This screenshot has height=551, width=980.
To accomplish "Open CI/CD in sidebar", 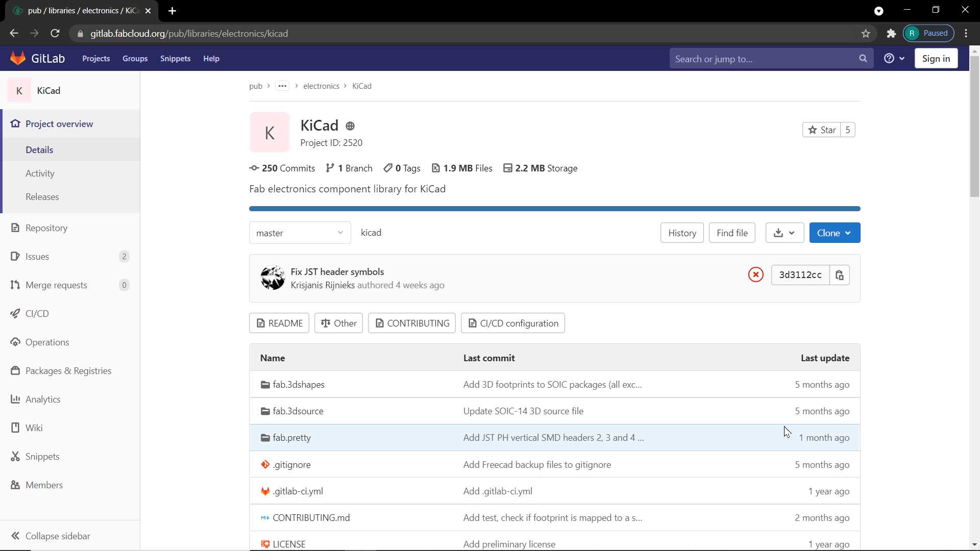I will point(70,314).
